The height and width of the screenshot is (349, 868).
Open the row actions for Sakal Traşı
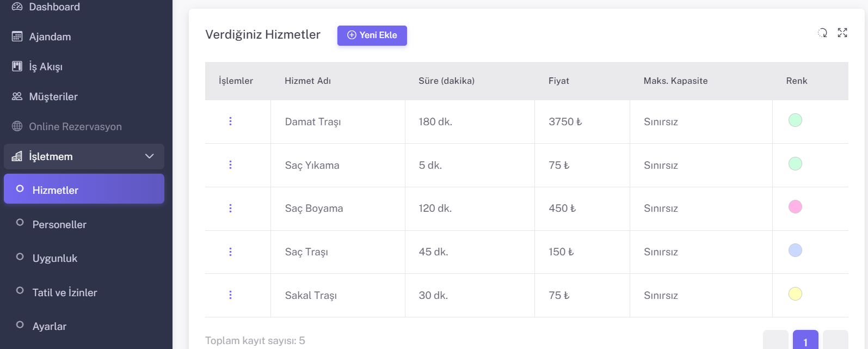click(x=230, y=295)
